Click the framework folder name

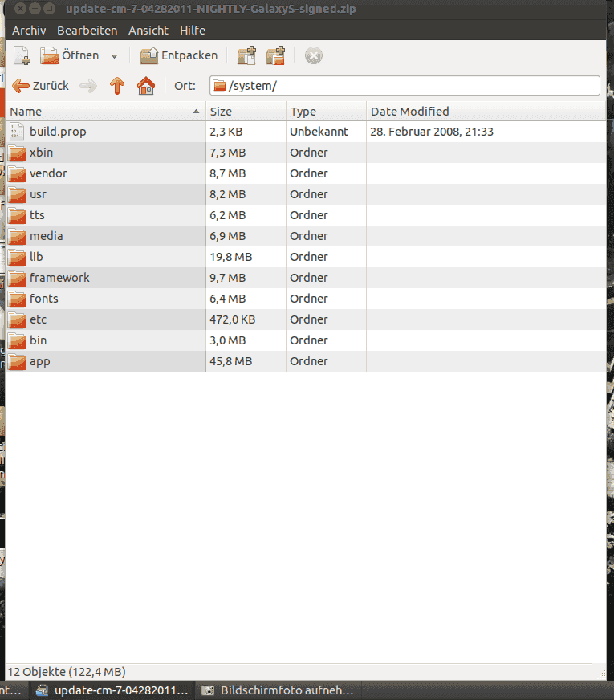coord(59,278)
